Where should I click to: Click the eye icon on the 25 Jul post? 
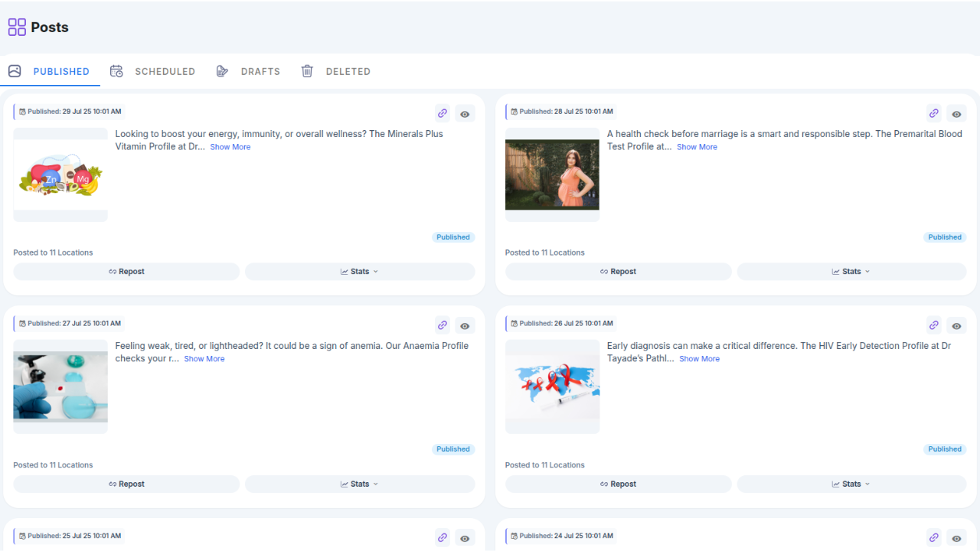(x=465, y=537)
